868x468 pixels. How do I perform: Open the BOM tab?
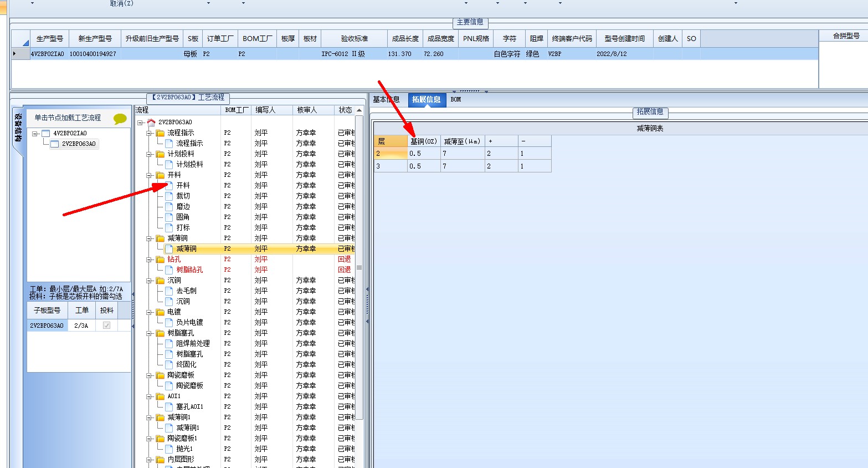click(455, 99)
